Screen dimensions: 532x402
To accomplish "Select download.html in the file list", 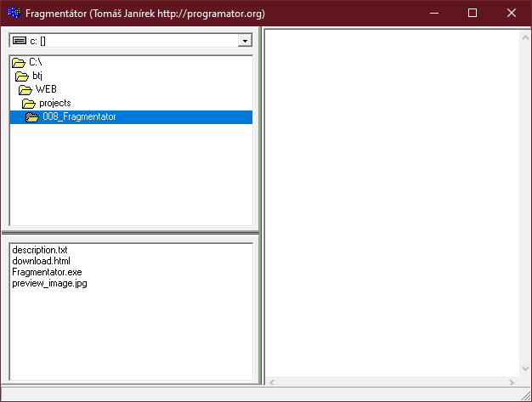I will tap(41, 261).
